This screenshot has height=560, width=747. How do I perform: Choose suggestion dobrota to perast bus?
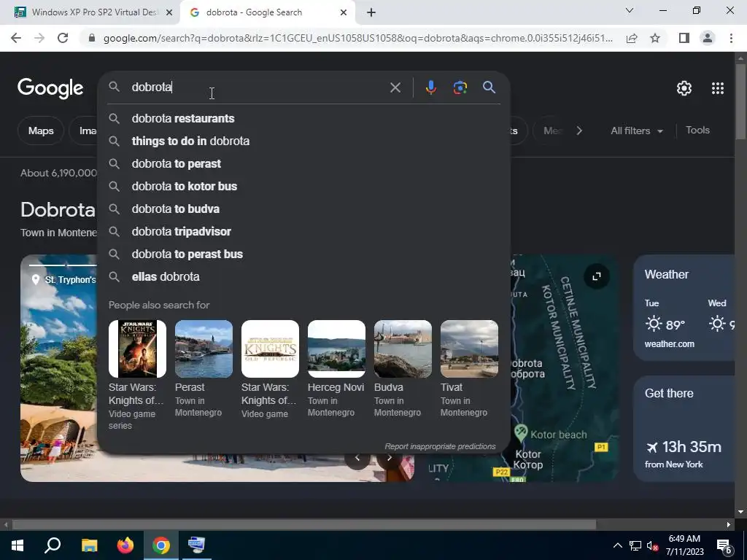coord(304,254)
